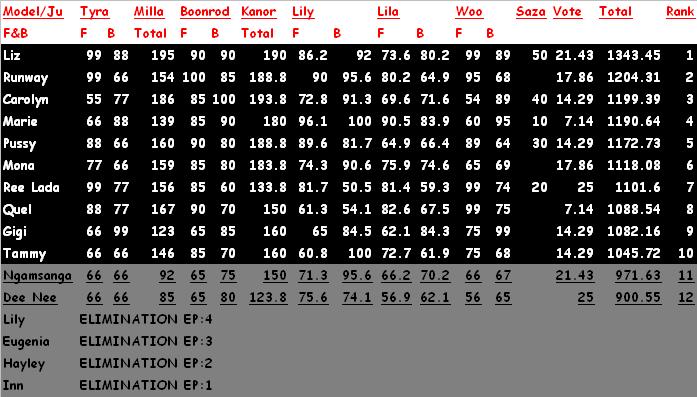
Task: Select the "Runway" model name cell
Action: click(25, 78)
